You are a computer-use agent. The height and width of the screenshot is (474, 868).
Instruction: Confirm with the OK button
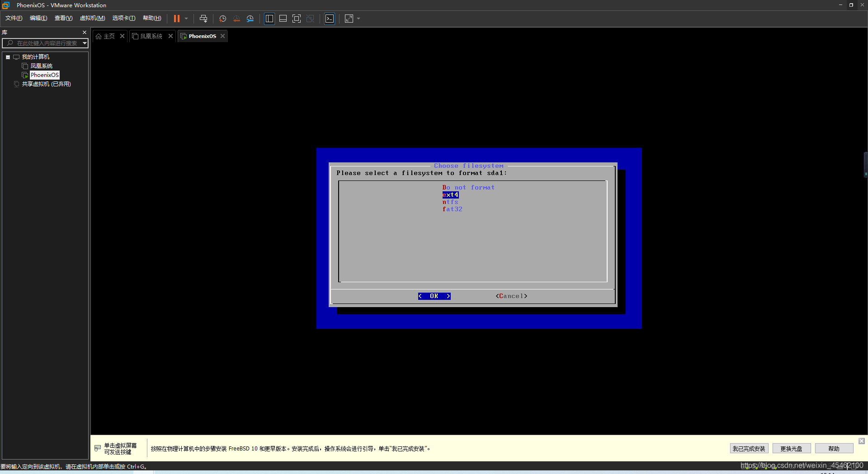point(434,296)
